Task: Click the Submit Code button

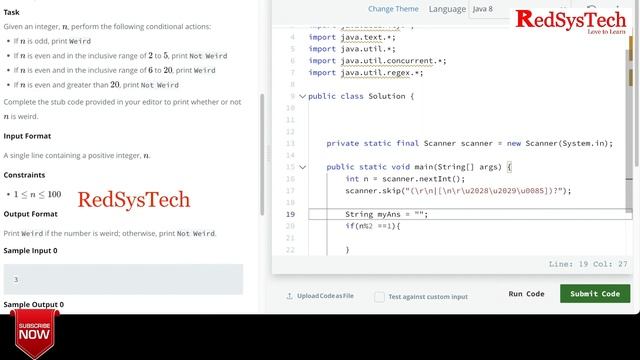Action: pos(595,293)
